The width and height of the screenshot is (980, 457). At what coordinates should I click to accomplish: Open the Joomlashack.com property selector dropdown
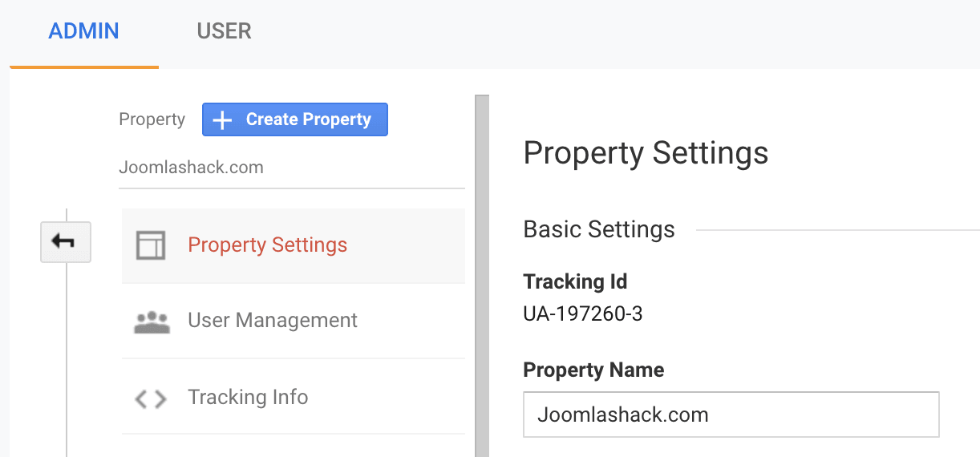coord(292,169)
